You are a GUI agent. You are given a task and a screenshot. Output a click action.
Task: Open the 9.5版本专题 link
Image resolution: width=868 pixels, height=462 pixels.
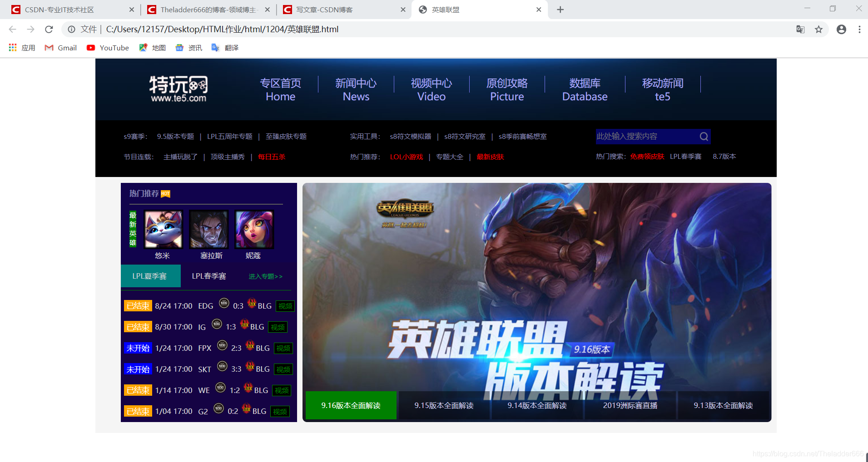175,136
